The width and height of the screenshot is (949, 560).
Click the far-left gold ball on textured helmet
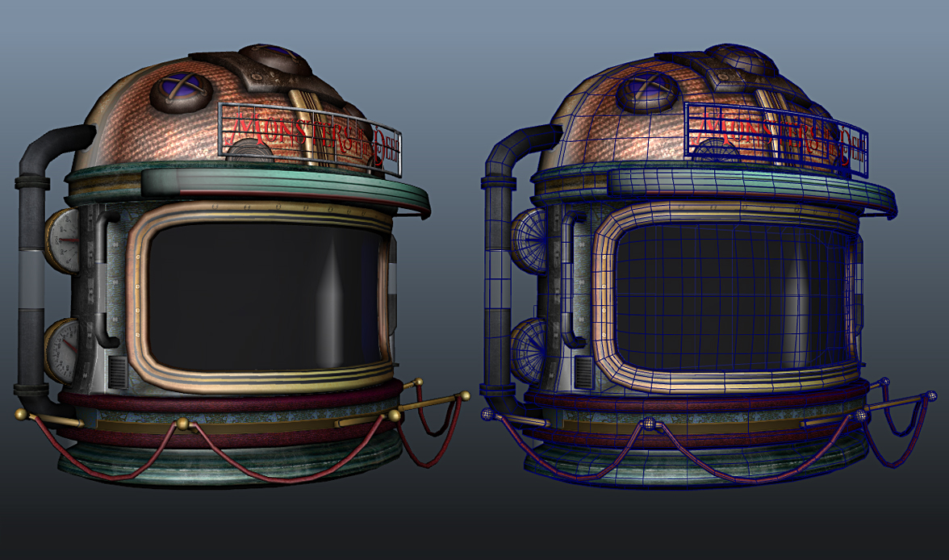tap(21, 414)
